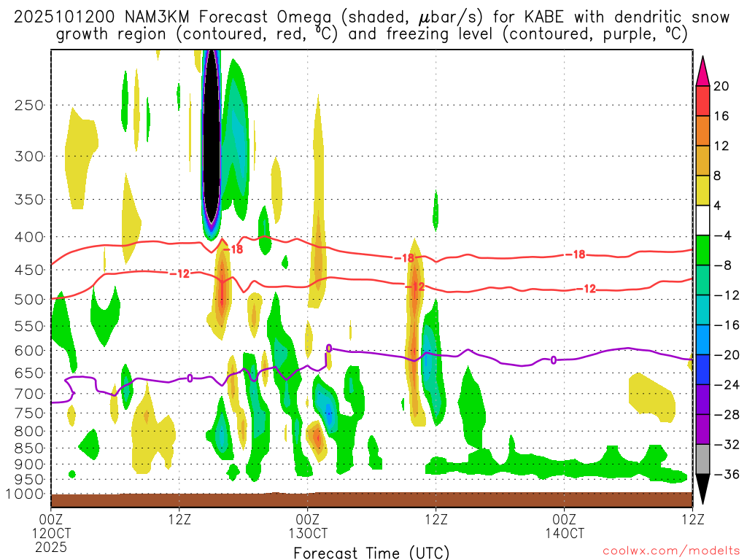The height and width of the screenshot is (560, 747).
Task: Click the 250 pressure level label
Action: (29, 105)
